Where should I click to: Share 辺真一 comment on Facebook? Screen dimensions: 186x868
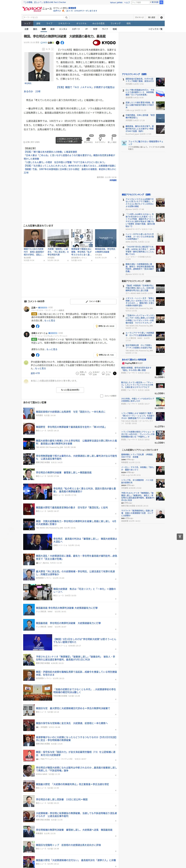point(38,326)
